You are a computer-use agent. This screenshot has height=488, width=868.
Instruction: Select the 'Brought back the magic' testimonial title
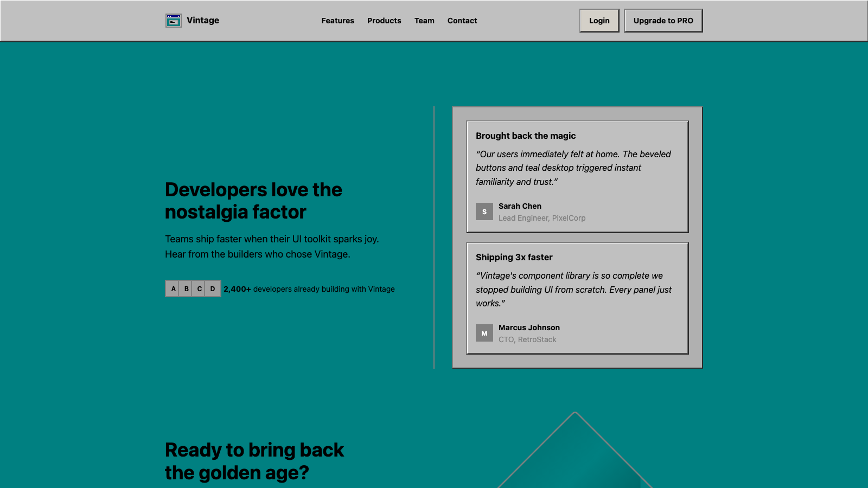point(526,136)
